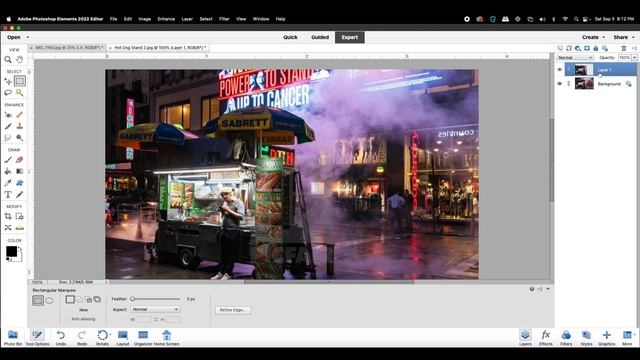Select the Hand tool

pos(20,60)
